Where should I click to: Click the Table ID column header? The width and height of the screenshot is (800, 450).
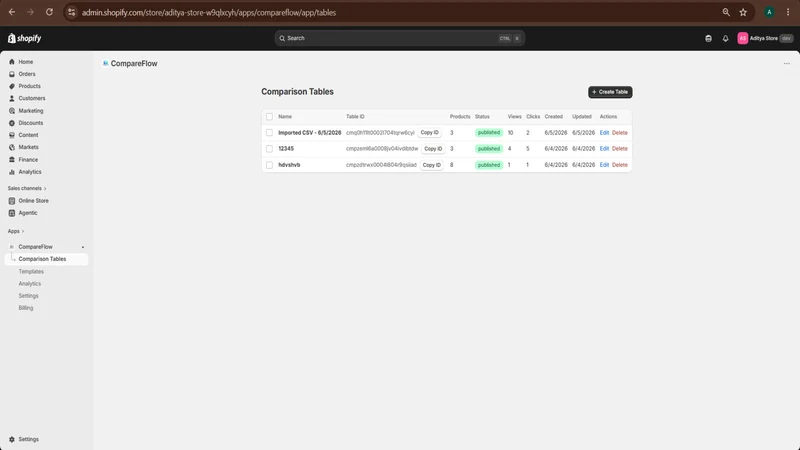pyautogui.click(x=355, y=117)
